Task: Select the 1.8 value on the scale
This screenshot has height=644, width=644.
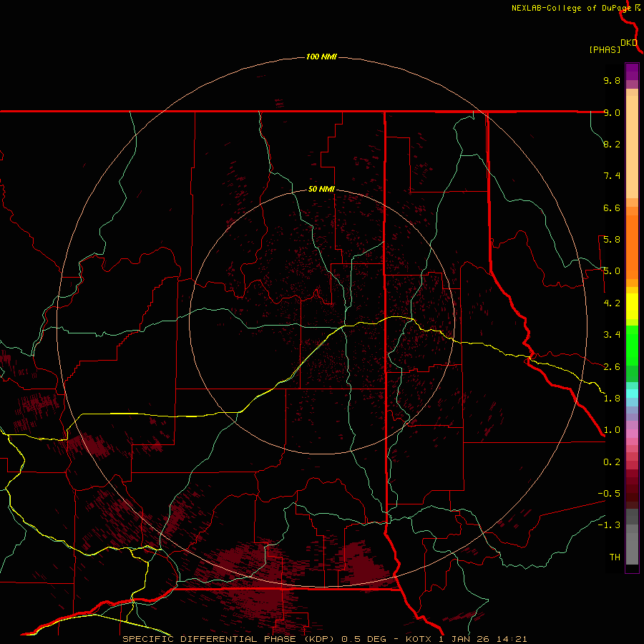Action: click(612, 399)
